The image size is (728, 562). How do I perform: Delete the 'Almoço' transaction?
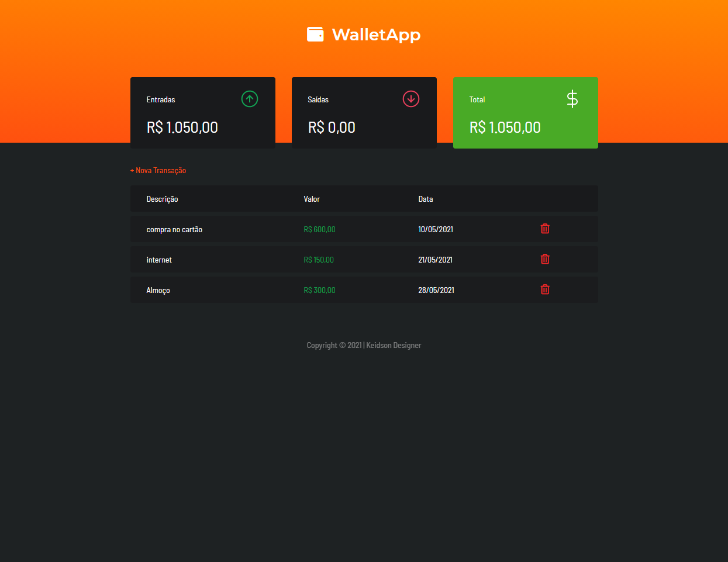coord(545,289)
